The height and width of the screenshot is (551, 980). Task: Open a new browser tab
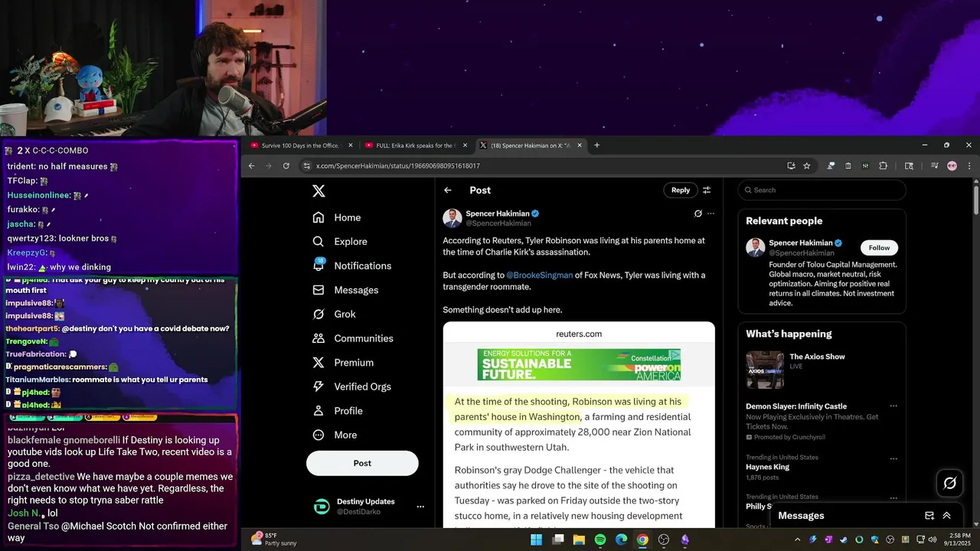pyautogui.click(x=597, y=145)
